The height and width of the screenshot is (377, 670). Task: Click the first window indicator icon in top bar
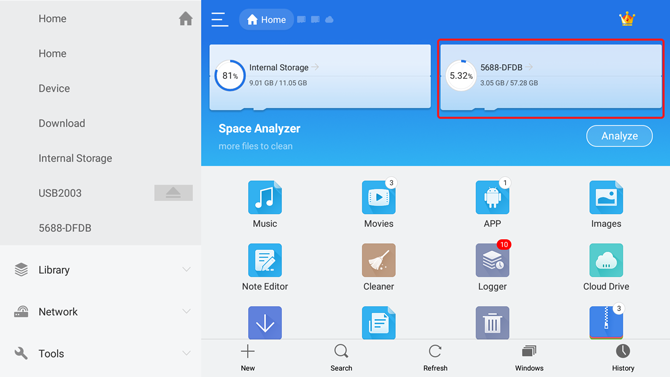pyautogui.click(x=301, y=20)
